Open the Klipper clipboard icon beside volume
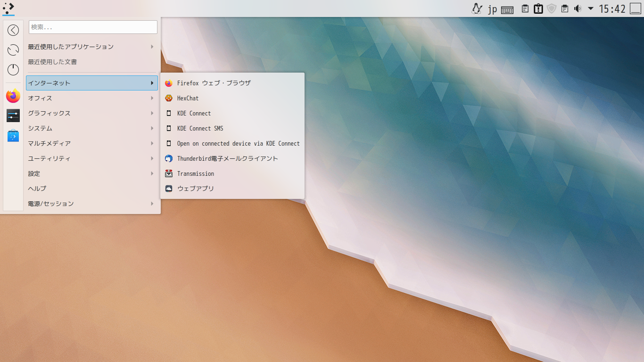This screenshot has height=362, width=644. pyautogui.click(x=565, y=8)
